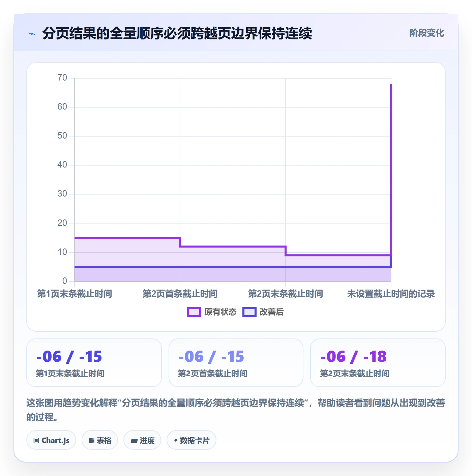
Task: Open the 第2页末条截止时间 data card
Action: click(378, 363)
